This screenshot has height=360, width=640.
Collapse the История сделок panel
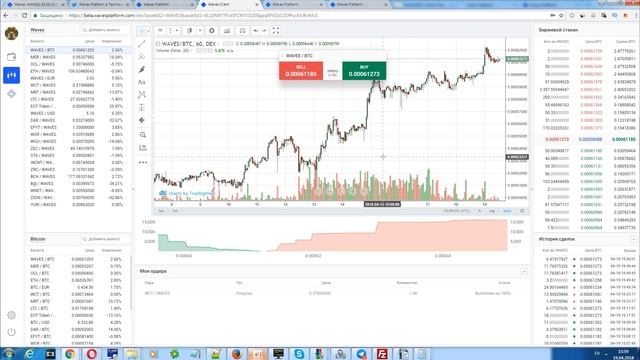click(634, 239)
